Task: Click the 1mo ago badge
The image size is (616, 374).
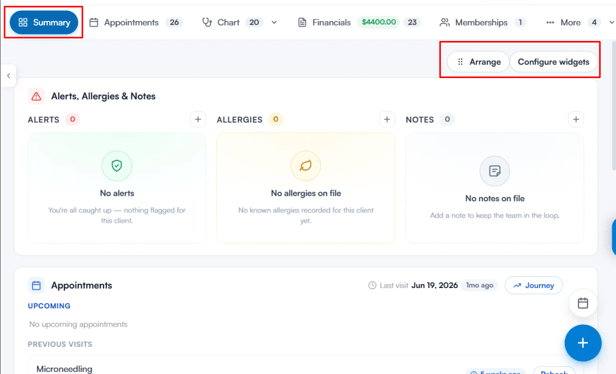Action: point(479,285)
